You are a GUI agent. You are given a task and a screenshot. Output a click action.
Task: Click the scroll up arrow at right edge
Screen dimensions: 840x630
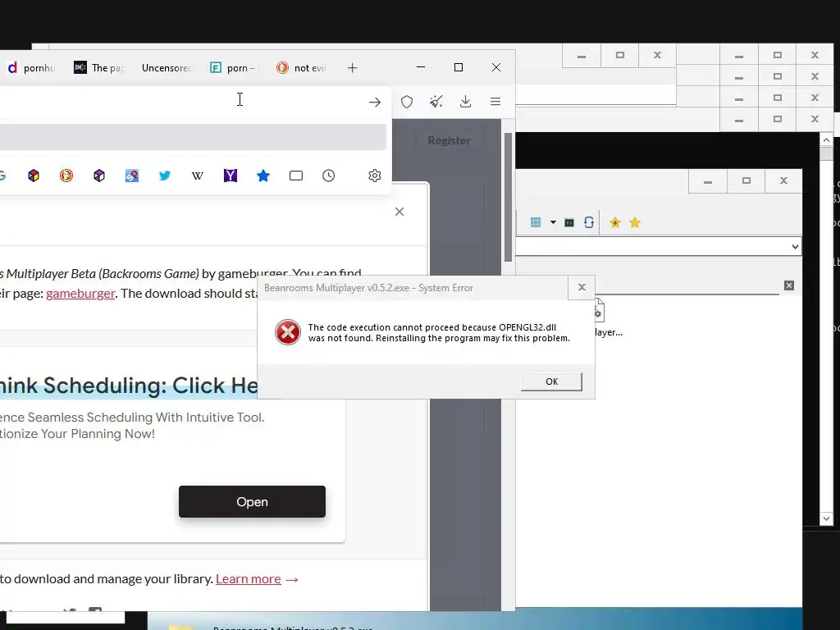(x=826, y=139)
